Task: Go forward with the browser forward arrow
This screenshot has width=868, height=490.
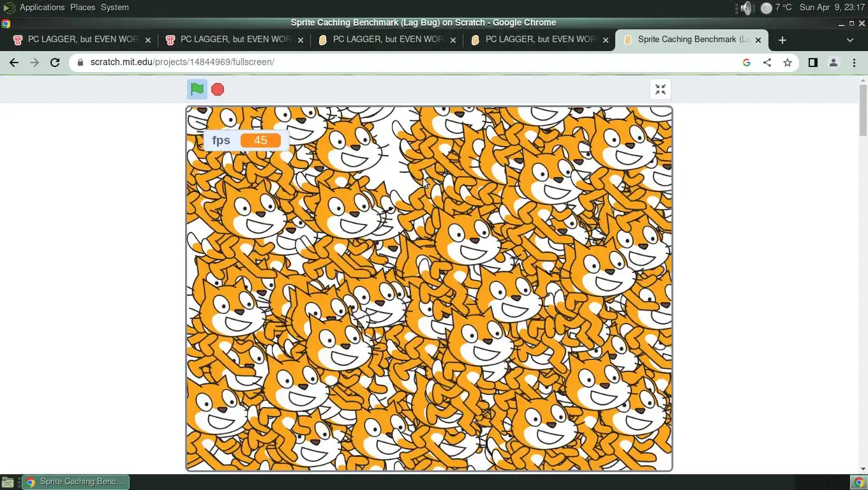Action: point(34,63)
